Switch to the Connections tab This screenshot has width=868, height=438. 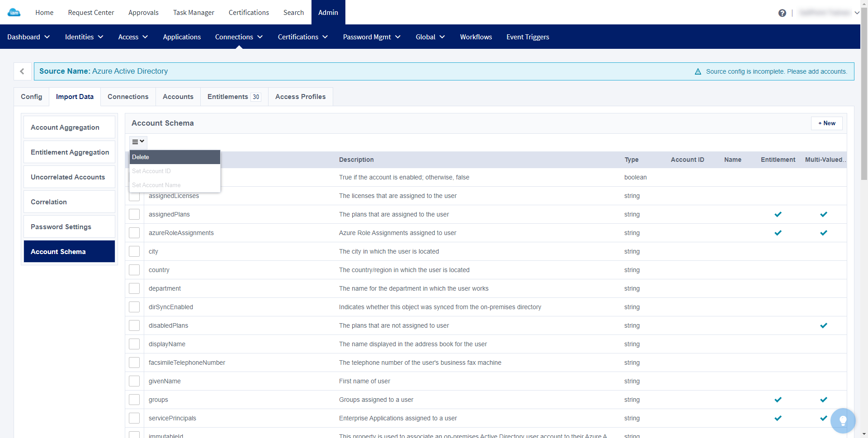tap(128, 97)
